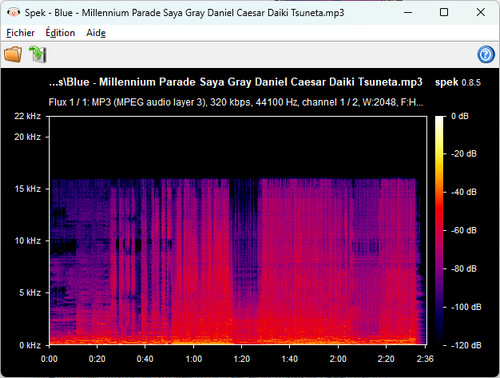
Task: Click the dB color scale bar
Action: (x=439, y=230)
